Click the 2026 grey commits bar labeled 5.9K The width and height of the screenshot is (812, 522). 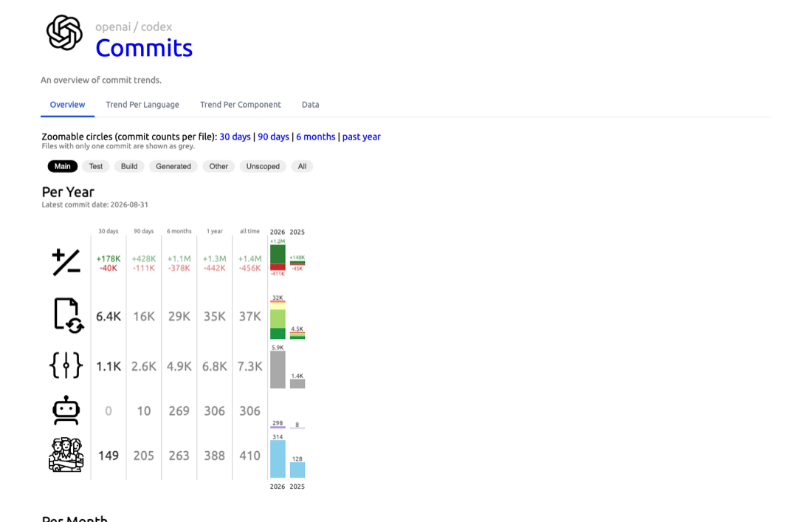[x=278, y=370]
